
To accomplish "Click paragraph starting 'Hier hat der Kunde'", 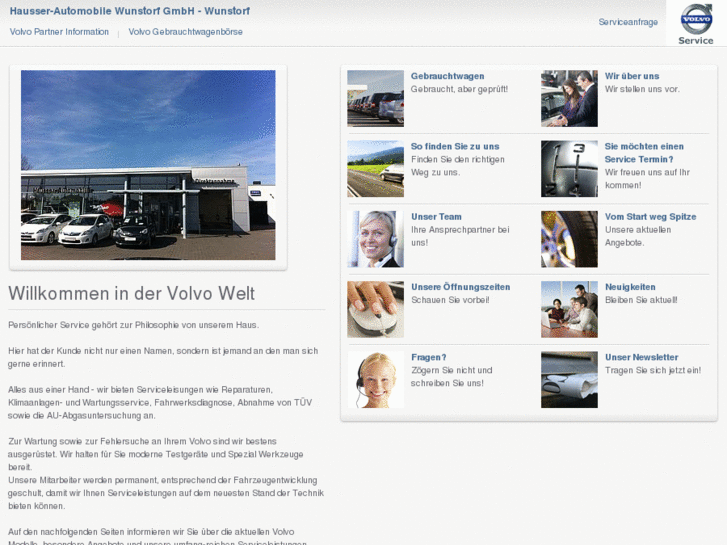I will (x=163, y=358).
